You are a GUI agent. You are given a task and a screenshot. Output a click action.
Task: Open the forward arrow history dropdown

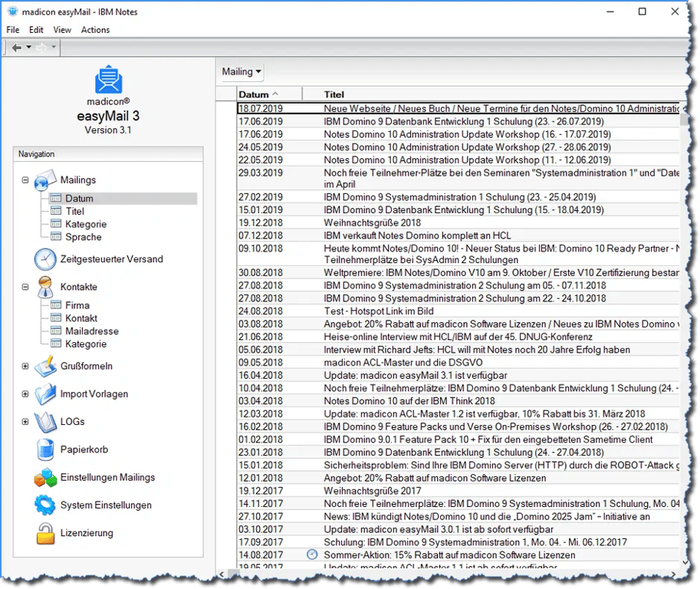click(x=54, y=47)
